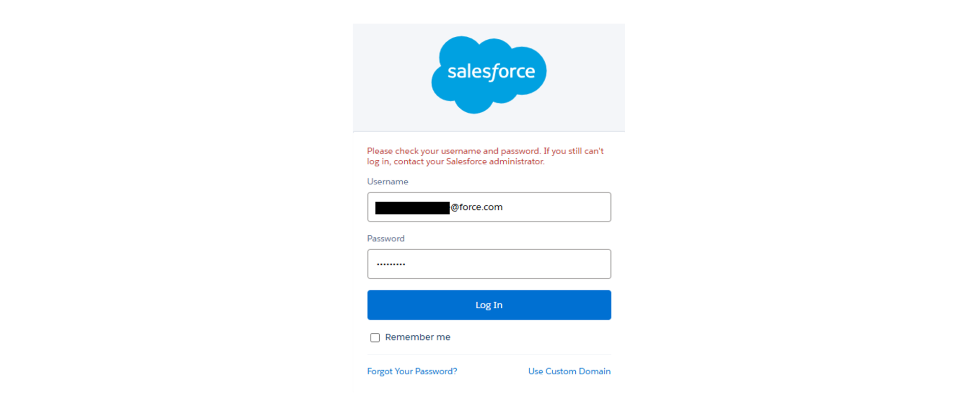This screenshot has height=416, width=980.
Task: Click the Username field label
Action: click(x=387, y=181)
